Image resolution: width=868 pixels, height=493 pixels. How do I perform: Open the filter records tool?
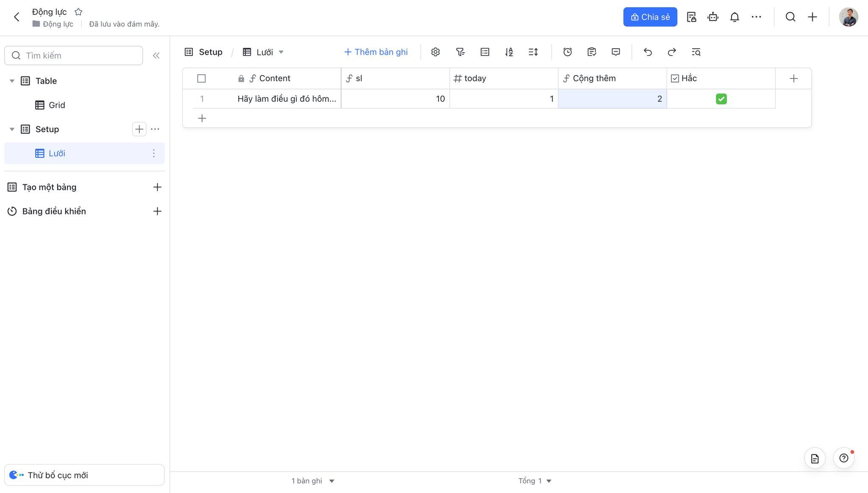pos(460,52)
